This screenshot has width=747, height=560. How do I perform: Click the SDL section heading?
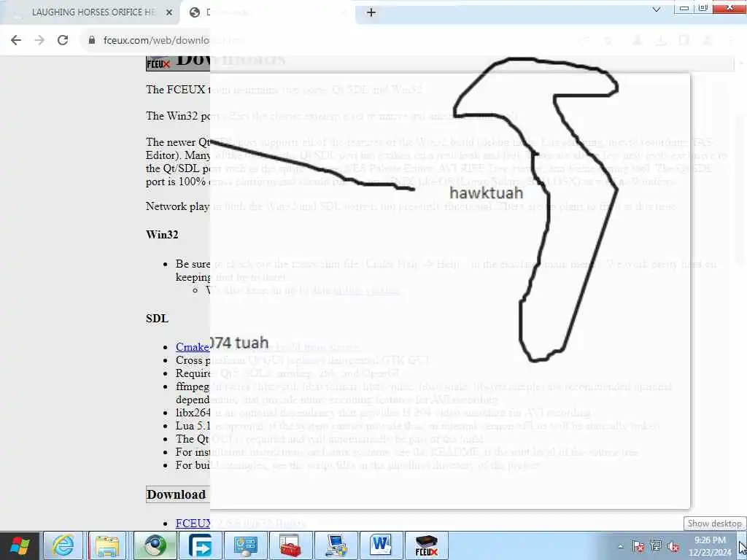[x=158, y=318]
